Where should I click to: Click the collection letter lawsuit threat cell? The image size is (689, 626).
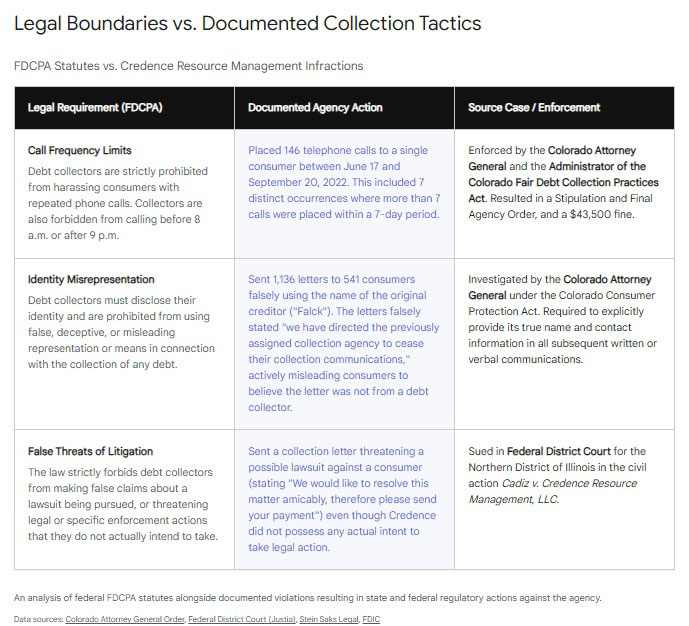[342, 499]
